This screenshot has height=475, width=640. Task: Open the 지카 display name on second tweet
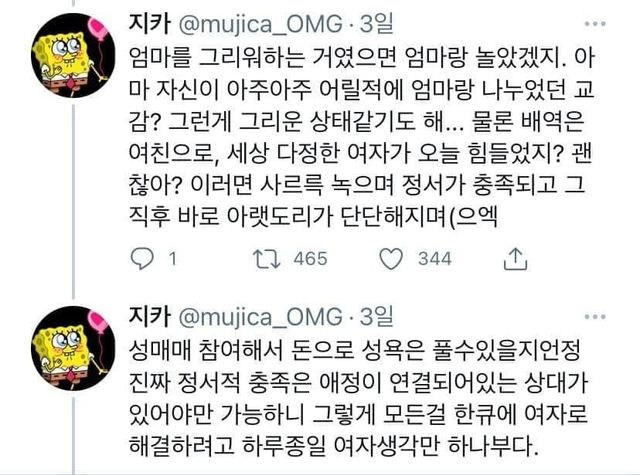[149, 316]
